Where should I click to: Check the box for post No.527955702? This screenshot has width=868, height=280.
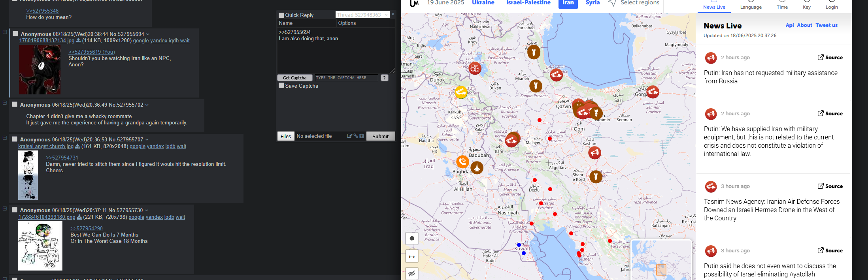pyautogui.click(x=15, y=105)
